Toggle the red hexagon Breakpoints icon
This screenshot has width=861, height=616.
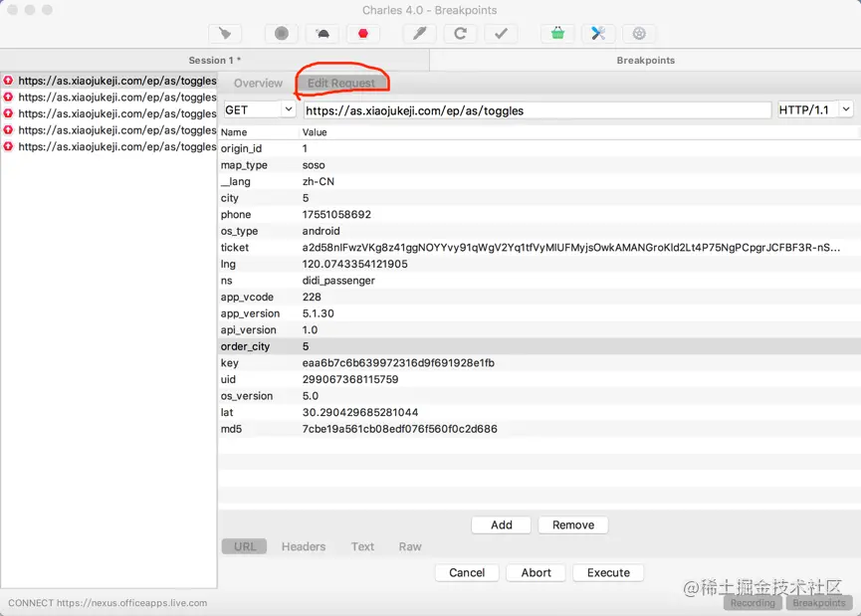click(x=363, y=34)
